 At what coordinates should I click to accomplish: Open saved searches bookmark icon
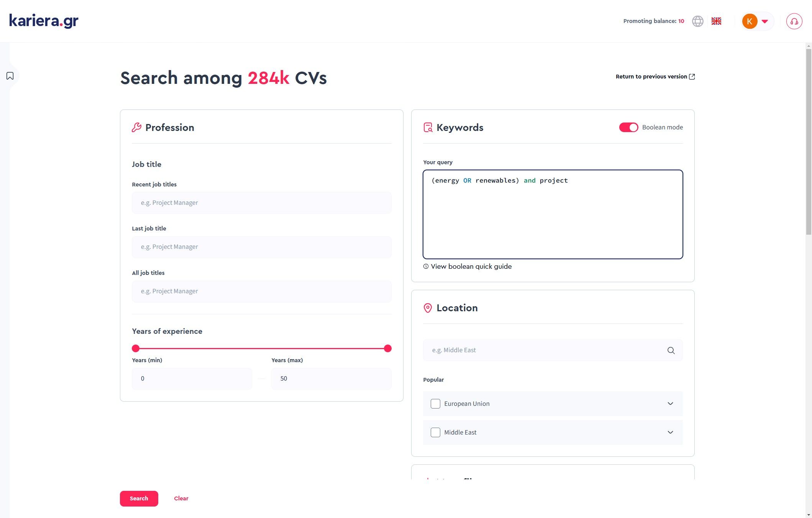pos(10,76)
